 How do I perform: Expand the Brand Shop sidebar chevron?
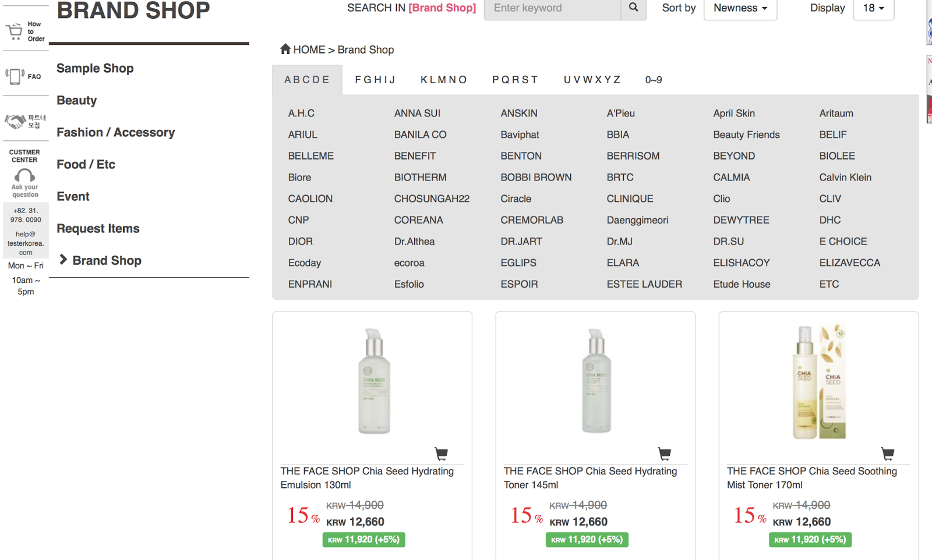click(x=63, y=260)
